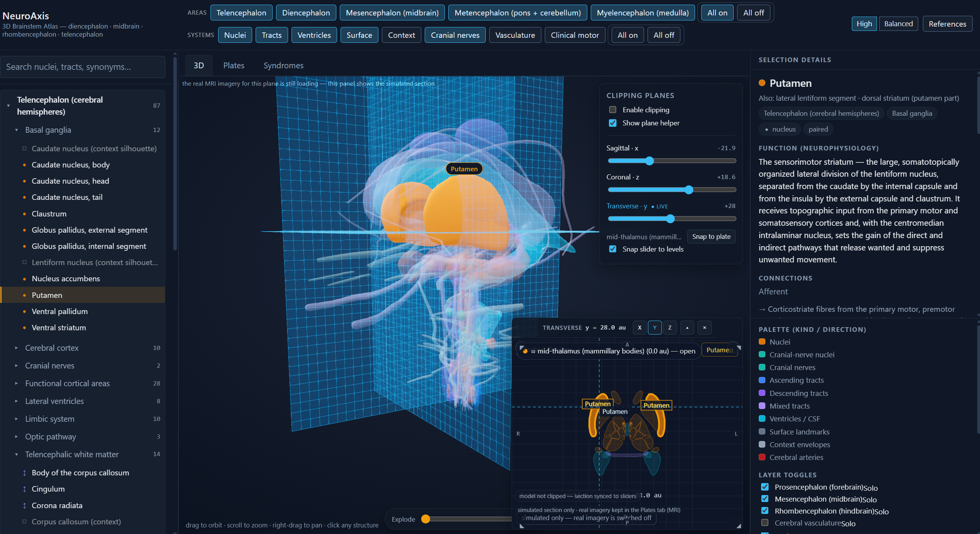This screenshot has height=534, width=980.
Task: Collapse the Basal ganglia group
Action: tap(16, 130)
